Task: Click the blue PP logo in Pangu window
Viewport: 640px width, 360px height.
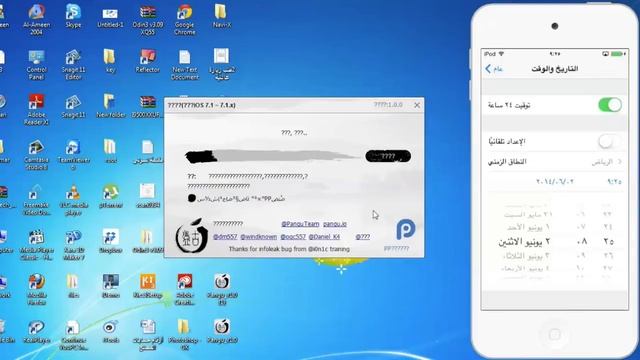Action: [x=405, y=229]
